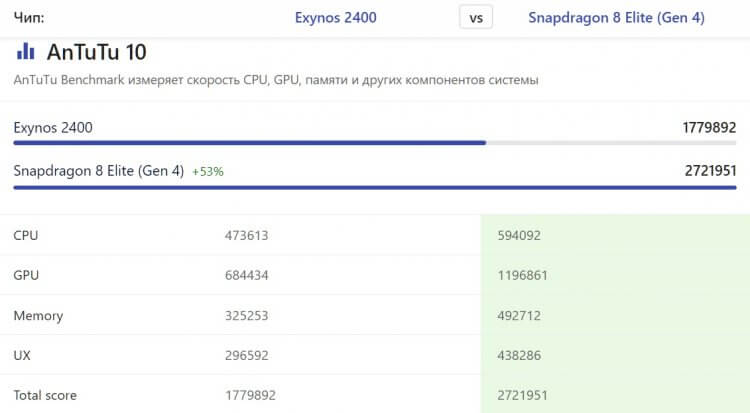The width and height of the screenshot is (750, 413).
Task: Click the Exynos 2400 score bar
Action: pos(375,143)
